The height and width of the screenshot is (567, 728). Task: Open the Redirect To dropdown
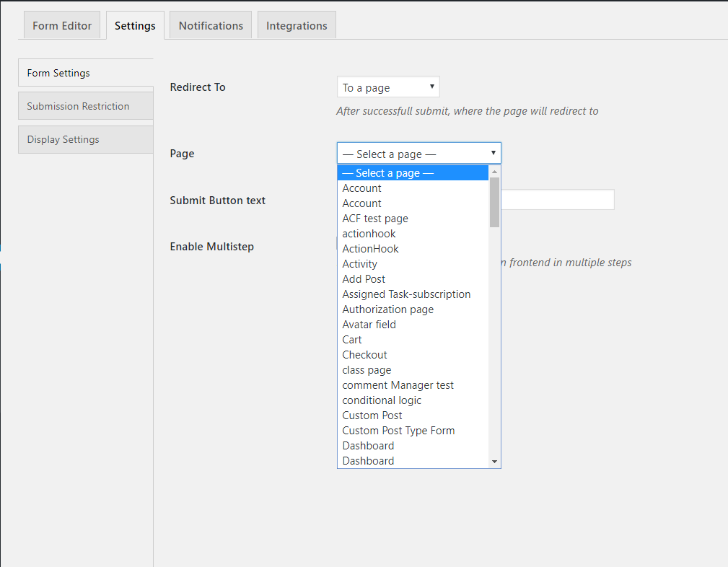(388, 87)
